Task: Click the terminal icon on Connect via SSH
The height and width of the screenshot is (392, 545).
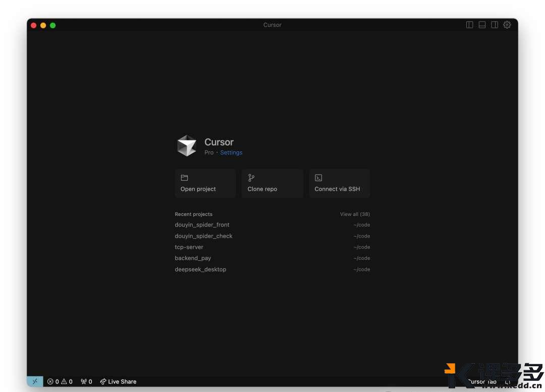Action: point(318,178)
